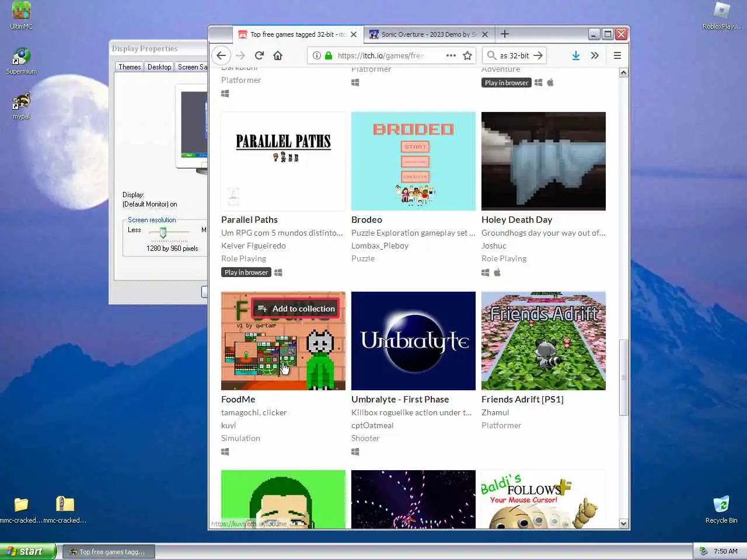Open the FoodMe title link
This screenshot has width=747, height=560.
coord(238,400)
